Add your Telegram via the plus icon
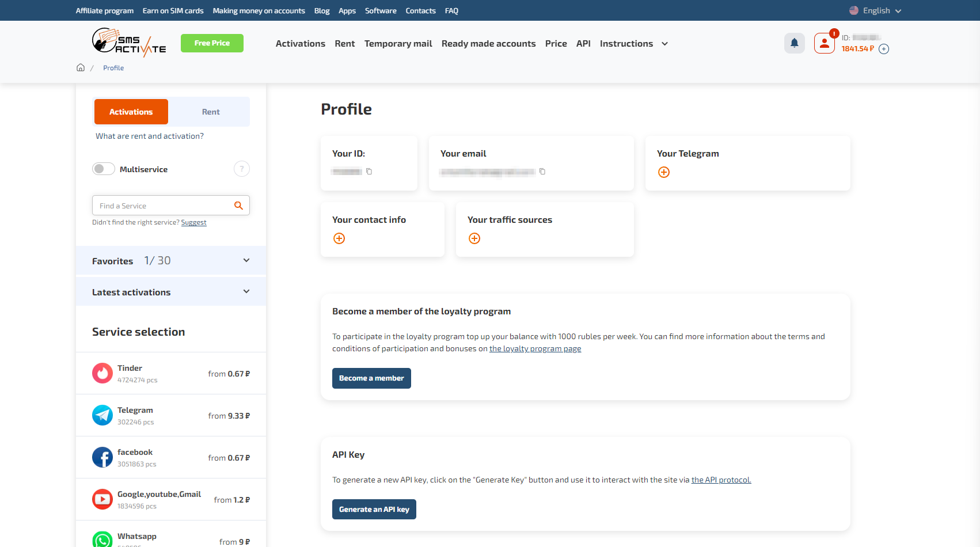 664,172
